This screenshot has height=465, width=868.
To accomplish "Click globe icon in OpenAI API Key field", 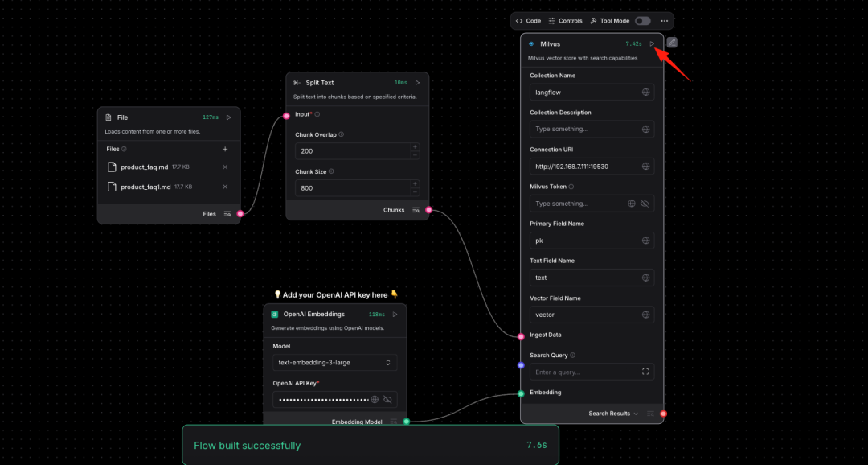I will pyautogui.click(x=375, y=400).
